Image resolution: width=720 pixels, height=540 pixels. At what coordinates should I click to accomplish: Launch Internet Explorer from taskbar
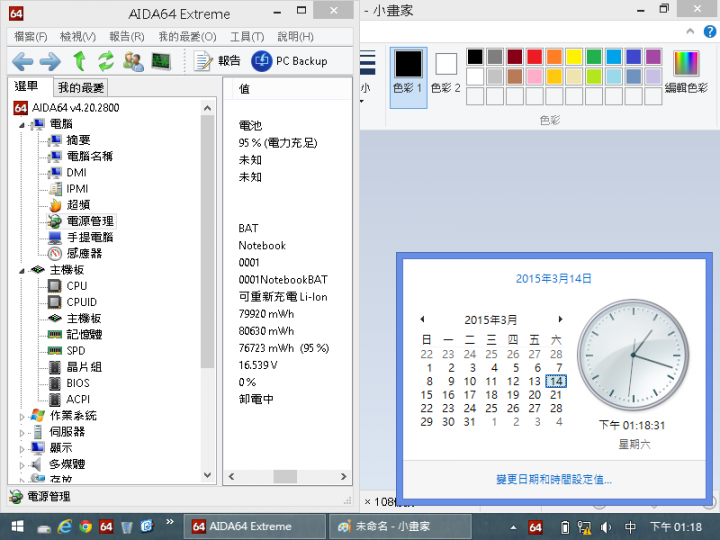[65, 527]
